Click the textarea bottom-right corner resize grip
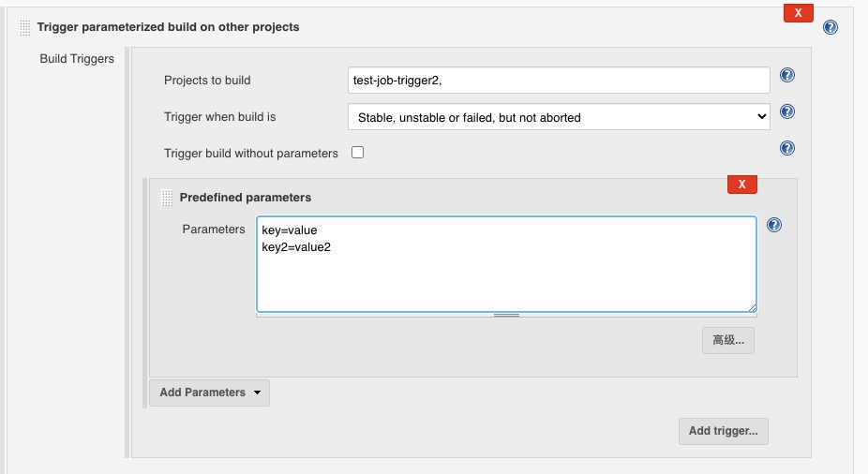The width and height of the screenshot is (868, 474). tap(751, 306)
